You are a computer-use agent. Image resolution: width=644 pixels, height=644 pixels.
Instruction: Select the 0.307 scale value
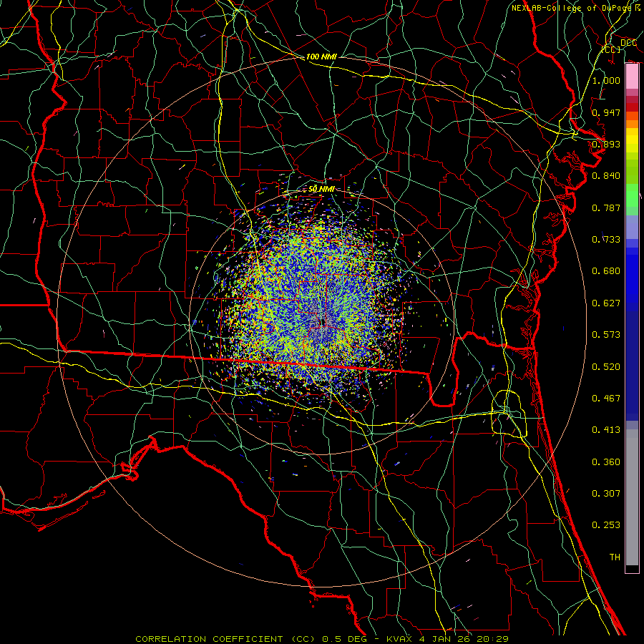606,494
